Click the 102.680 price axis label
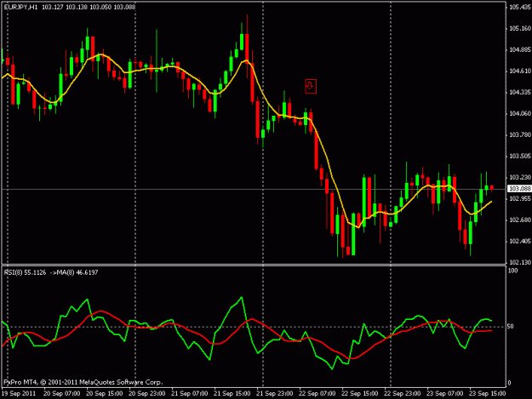This screenshot has height=399, width=532. pos(520,220)
